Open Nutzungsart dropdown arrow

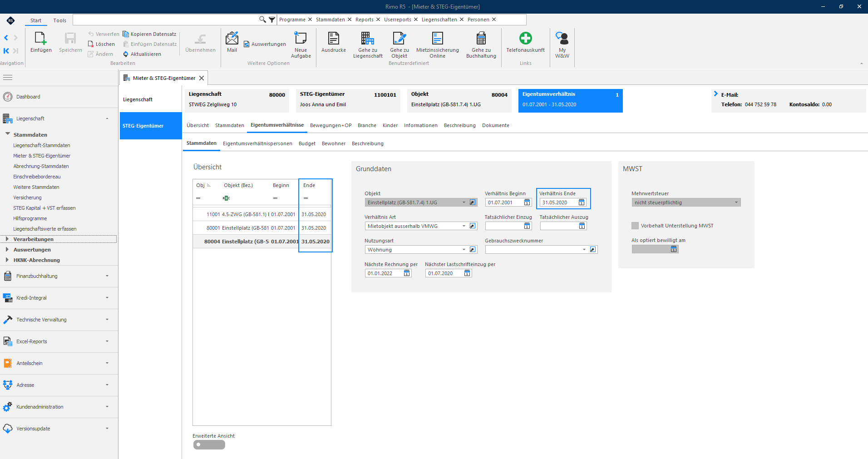[x=464, y=250]
